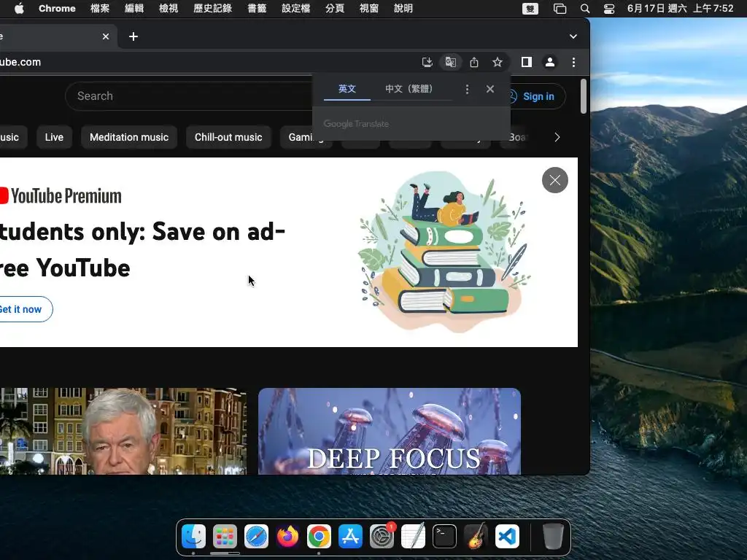Click the install app icon in address bar
747x560 pixels.
click(x=427, y=63)
